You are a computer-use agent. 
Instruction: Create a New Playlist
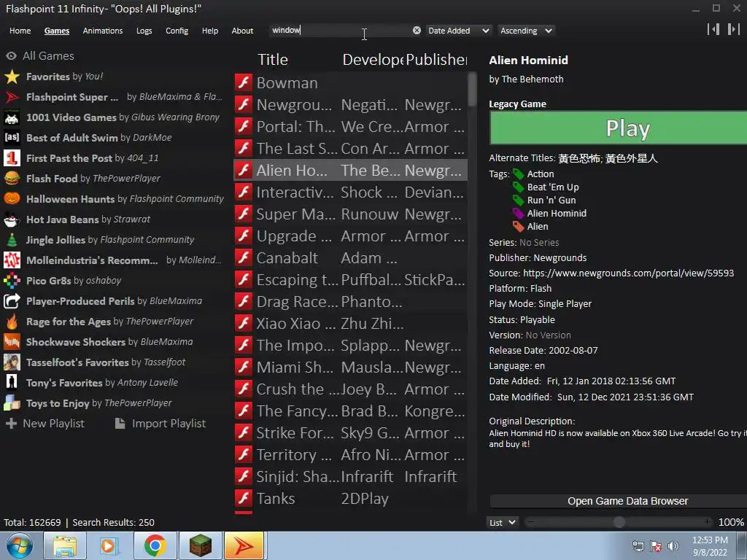[44, 424]
